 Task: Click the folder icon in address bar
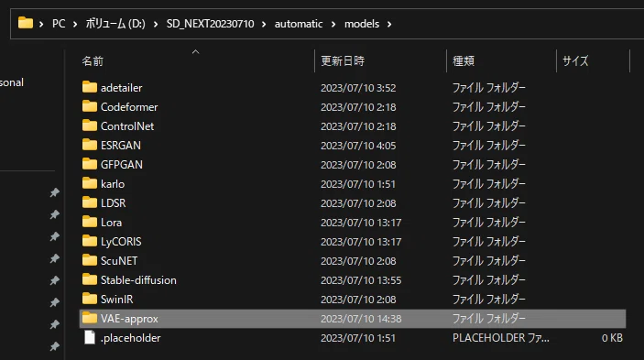(x=26, y=23)
